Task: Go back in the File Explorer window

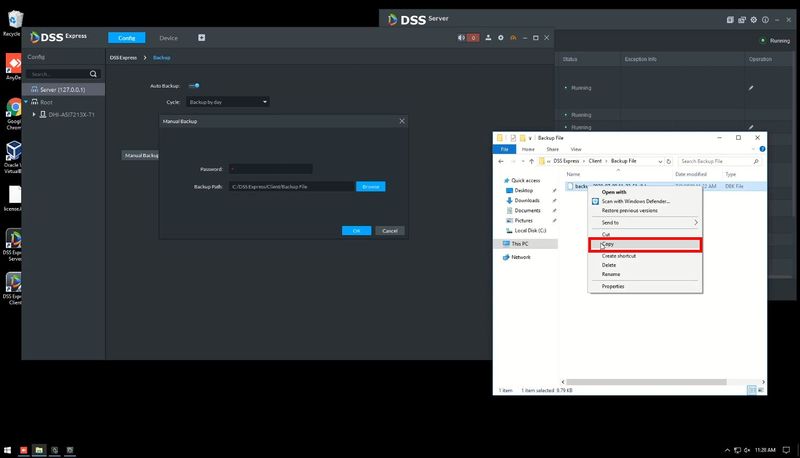Action: point(501,161)
